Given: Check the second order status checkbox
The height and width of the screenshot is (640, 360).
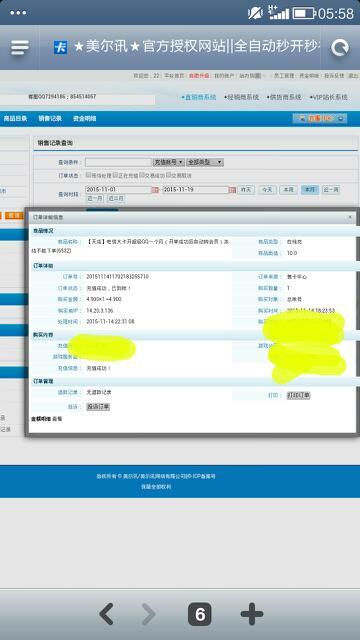Looking at the screenshot, I should (x=115, y=175).
